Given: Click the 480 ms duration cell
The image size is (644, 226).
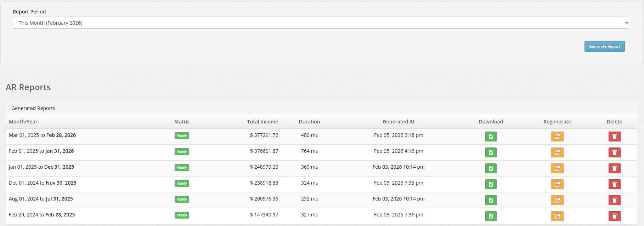Looking at the screenshot, I should (x=309, y=135).
